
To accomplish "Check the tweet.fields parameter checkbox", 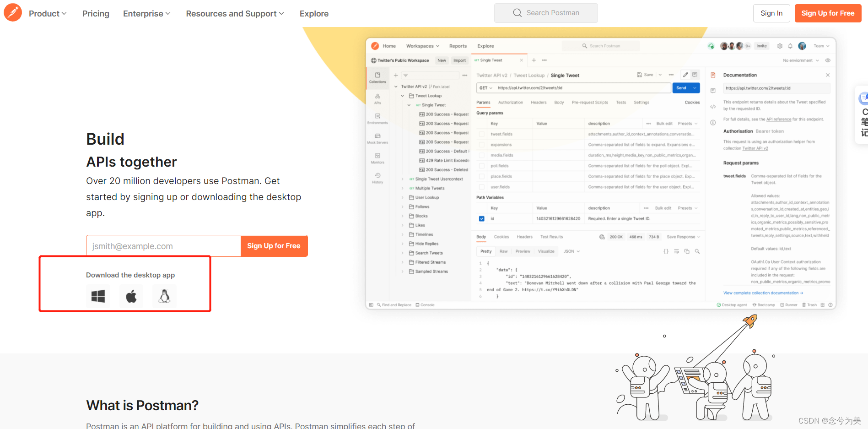I will tap(481, 134).
